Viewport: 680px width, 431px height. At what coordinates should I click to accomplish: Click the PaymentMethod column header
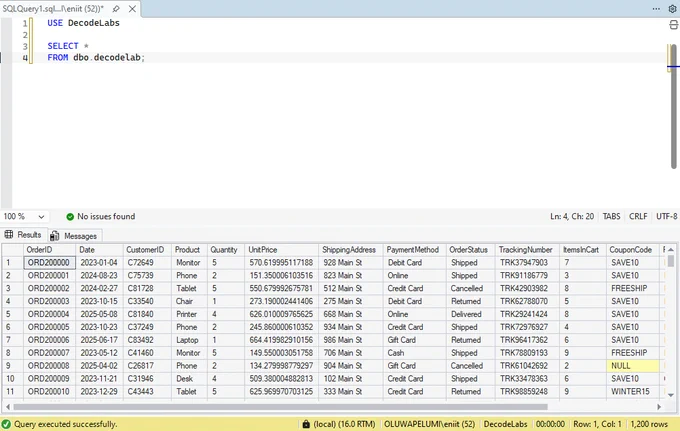point(414,250)
